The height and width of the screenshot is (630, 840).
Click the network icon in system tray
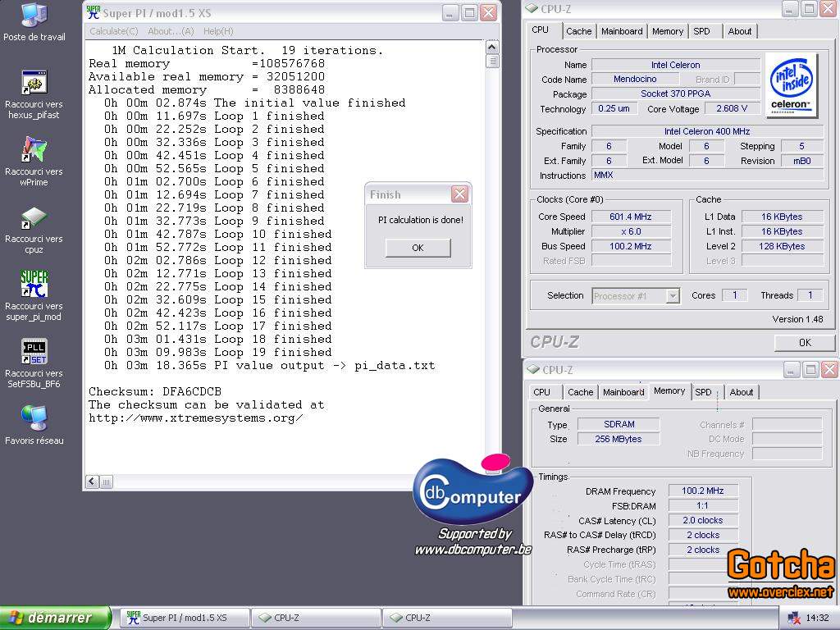794,618
